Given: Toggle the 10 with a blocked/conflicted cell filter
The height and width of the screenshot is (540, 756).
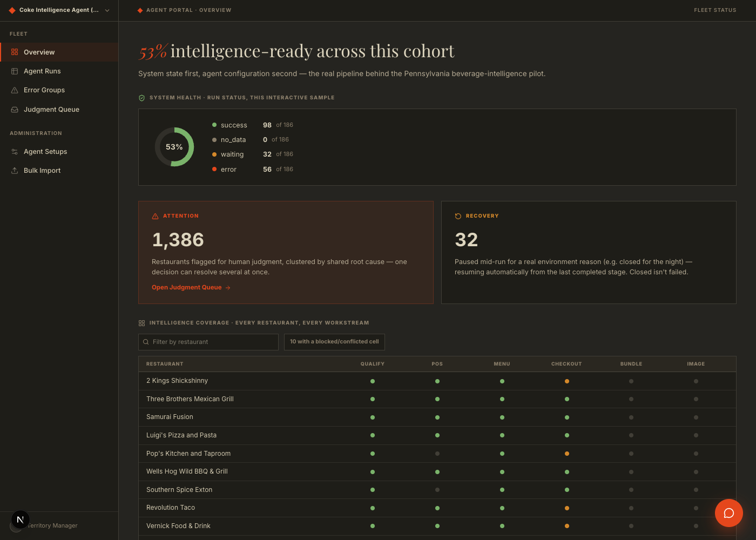Looking at the screenshot, I should coord(334,342).
